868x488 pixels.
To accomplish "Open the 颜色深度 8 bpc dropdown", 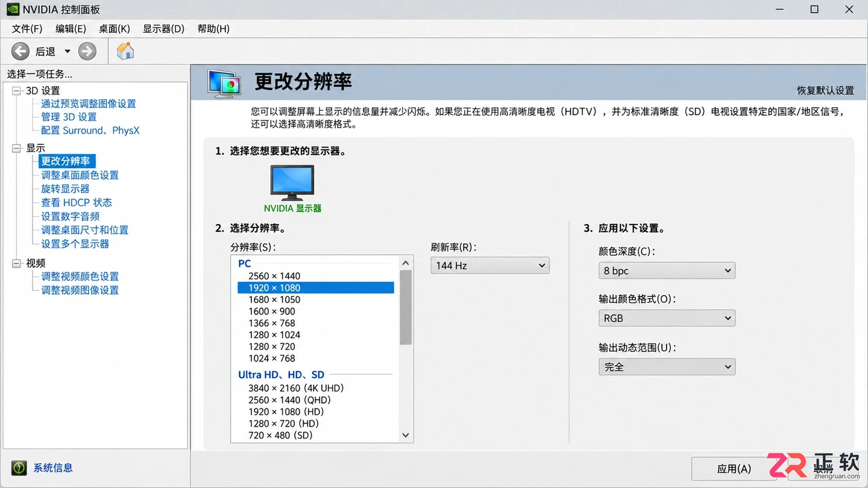I will [x=667, y=271].
